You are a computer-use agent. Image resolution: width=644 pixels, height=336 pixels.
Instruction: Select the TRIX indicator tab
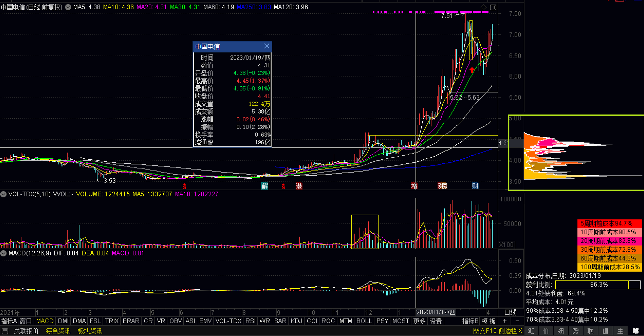pyautogui.click(x=112, y=321)
